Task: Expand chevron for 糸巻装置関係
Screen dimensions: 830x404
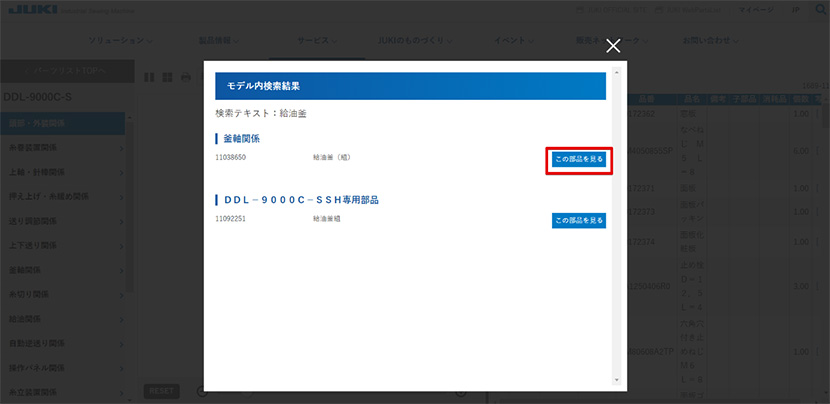Action: tap(121, 148)
